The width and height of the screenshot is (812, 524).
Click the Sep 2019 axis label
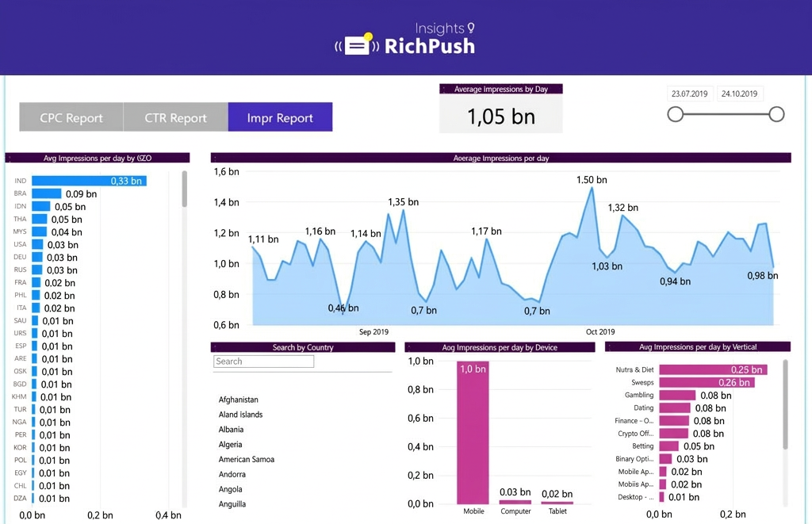click(x=373, y=332)
